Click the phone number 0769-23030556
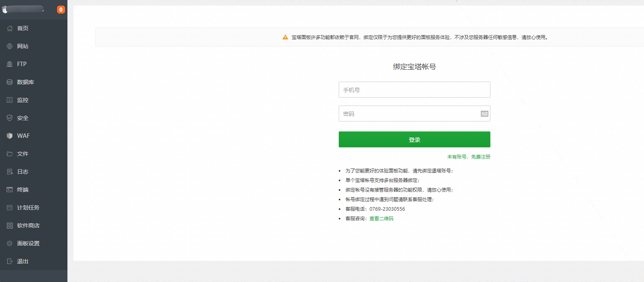Viewport: 644px width, 282px height. 387,209
